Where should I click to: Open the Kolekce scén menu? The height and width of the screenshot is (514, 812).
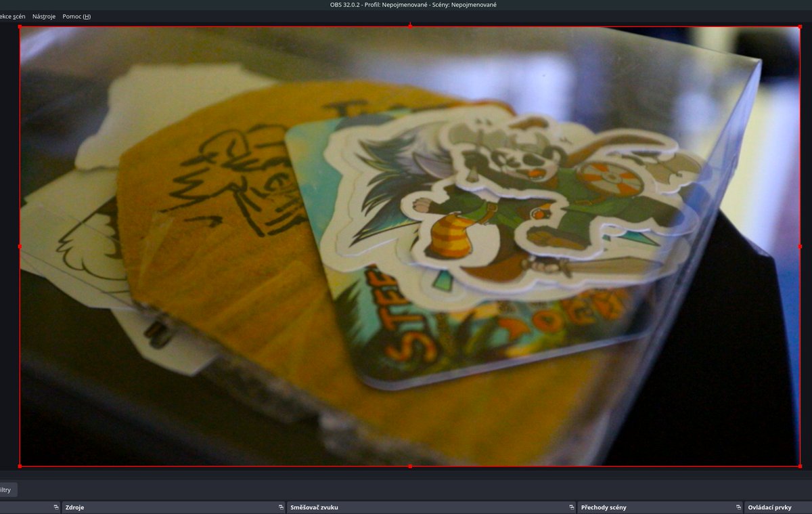[x=13, y=16]
